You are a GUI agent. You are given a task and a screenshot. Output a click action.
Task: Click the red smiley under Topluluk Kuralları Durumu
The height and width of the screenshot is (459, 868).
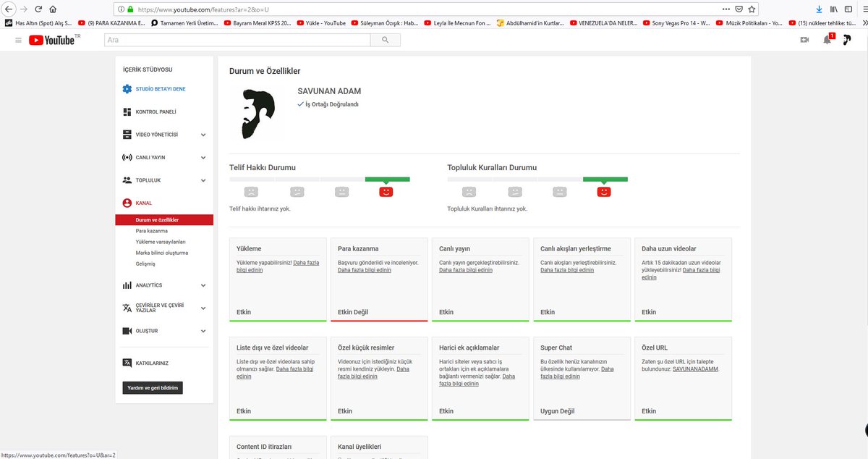click(x=604, y=192)
